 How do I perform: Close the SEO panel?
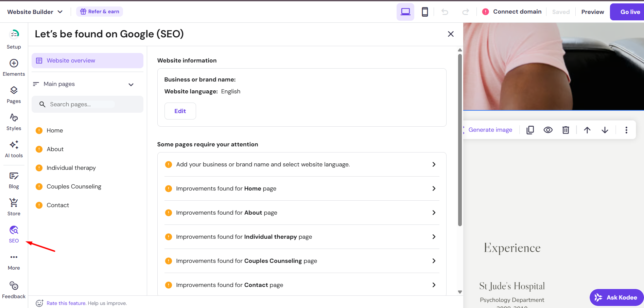point(451,34)
